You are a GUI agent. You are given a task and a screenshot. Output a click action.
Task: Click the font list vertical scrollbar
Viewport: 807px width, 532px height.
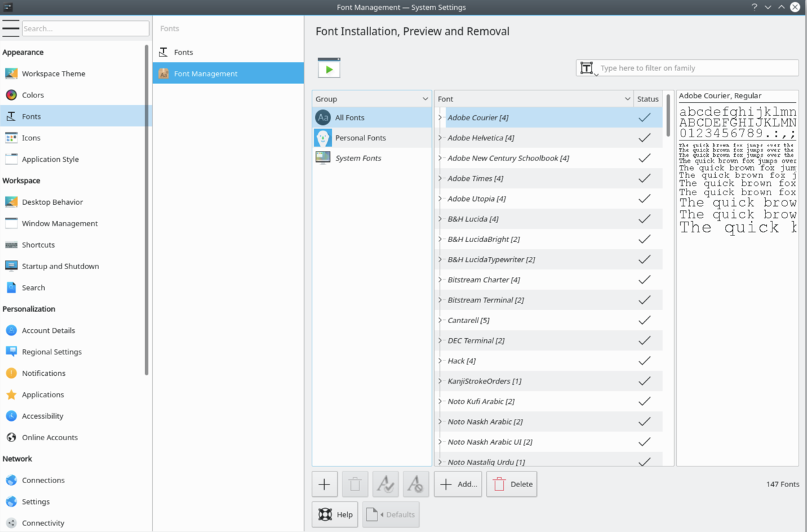point(668,115)
